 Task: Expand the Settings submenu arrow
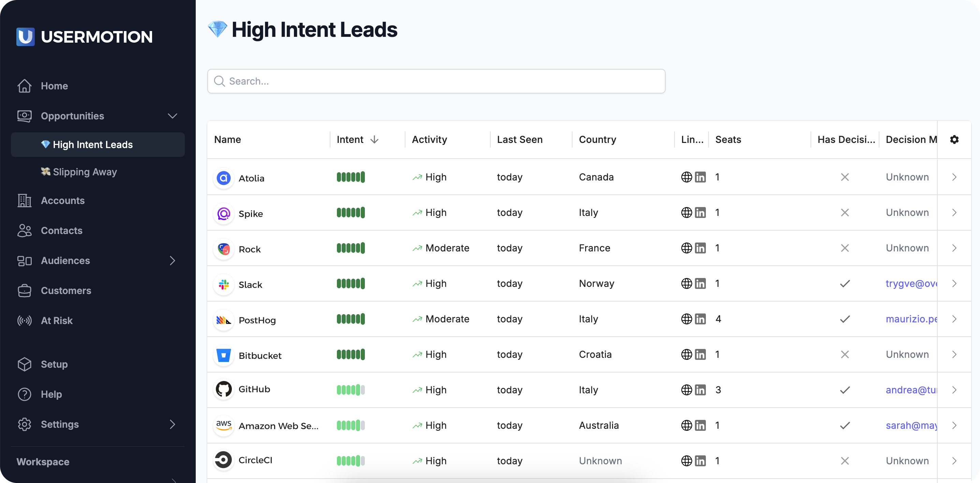[x=172, y=424]
